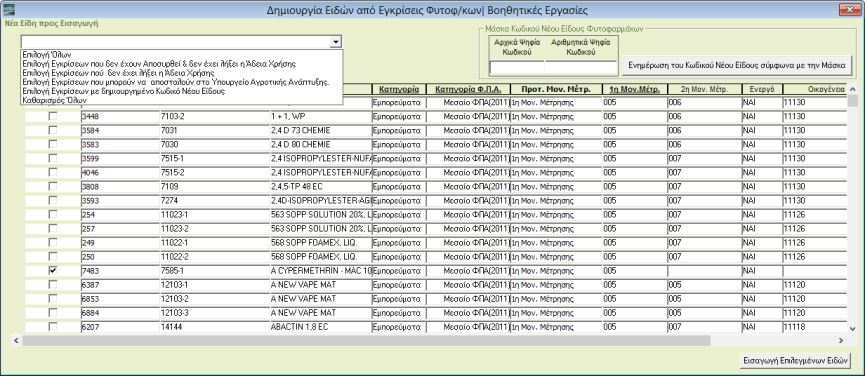Tick the checkbox for row 3584

pyautogui.click(x=53, y=131)
